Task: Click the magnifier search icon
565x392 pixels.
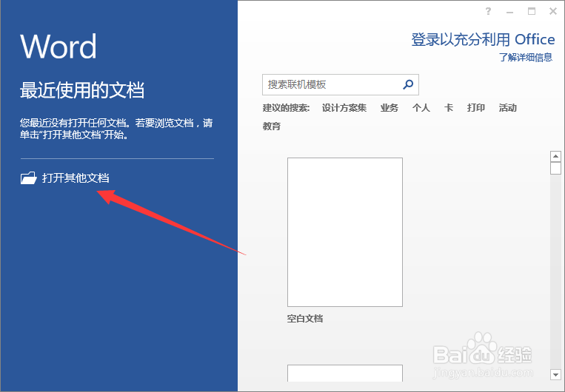Action: (408, 84)
